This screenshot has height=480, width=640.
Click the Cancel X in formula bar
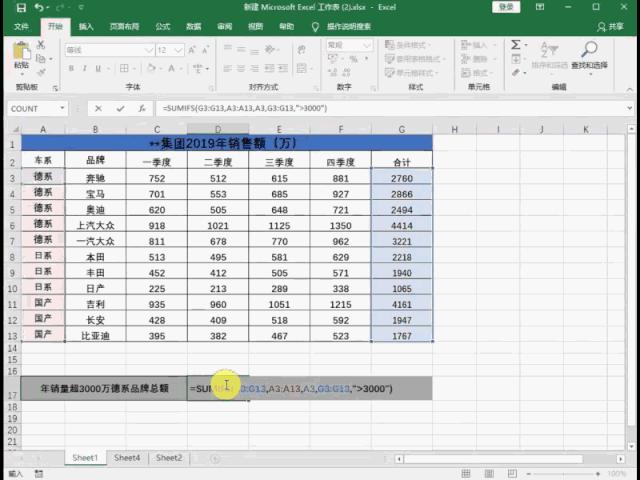click(x=98, y=109)
